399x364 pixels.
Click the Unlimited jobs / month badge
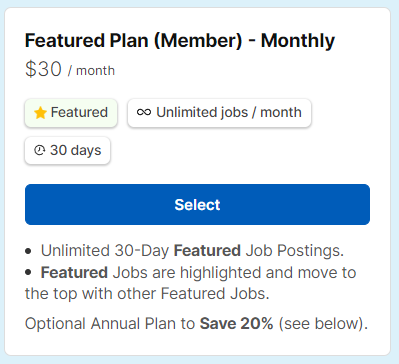pyautogui.click(x=219, y=113)
